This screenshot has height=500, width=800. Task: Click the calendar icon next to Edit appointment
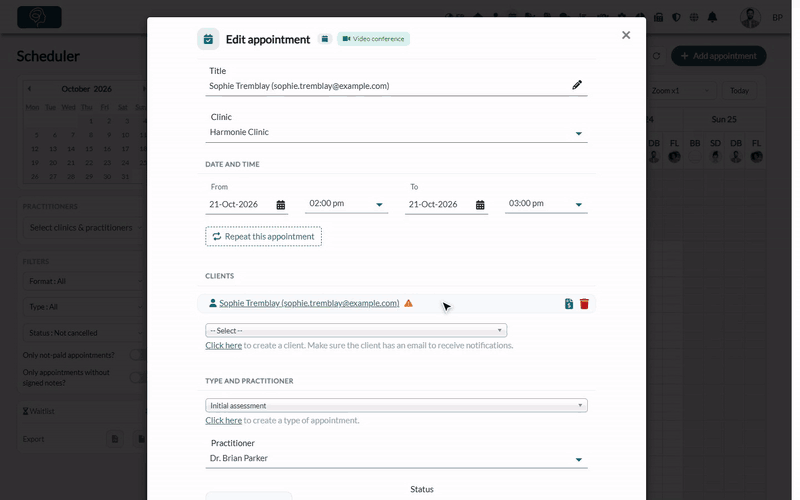pyautogui.click(x=324, y=39)
